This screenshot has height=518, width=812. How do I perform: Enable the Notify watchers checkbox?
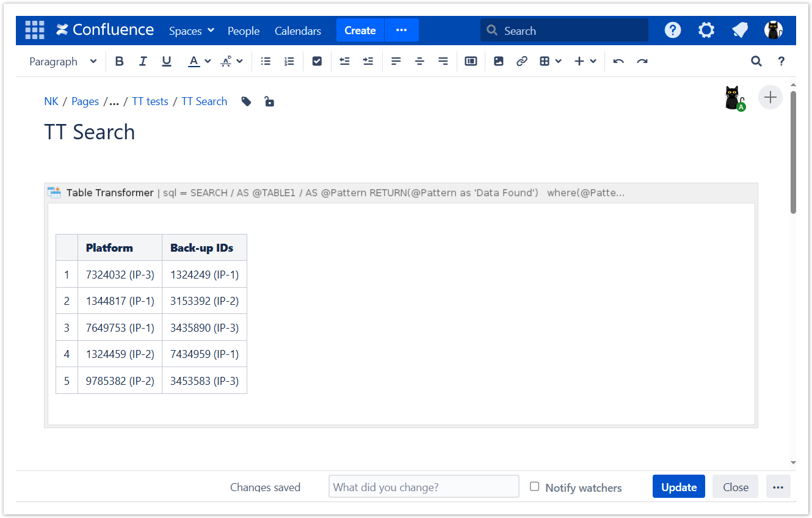tap(535, 487)
